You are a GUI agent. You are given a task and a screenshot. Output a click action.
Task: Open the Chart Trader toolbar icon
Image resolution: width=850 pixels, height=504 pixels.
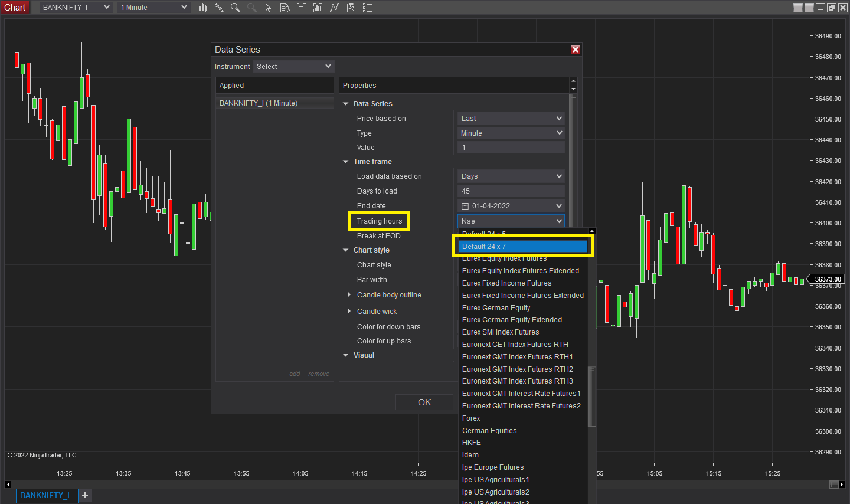(x=301, y=8)
